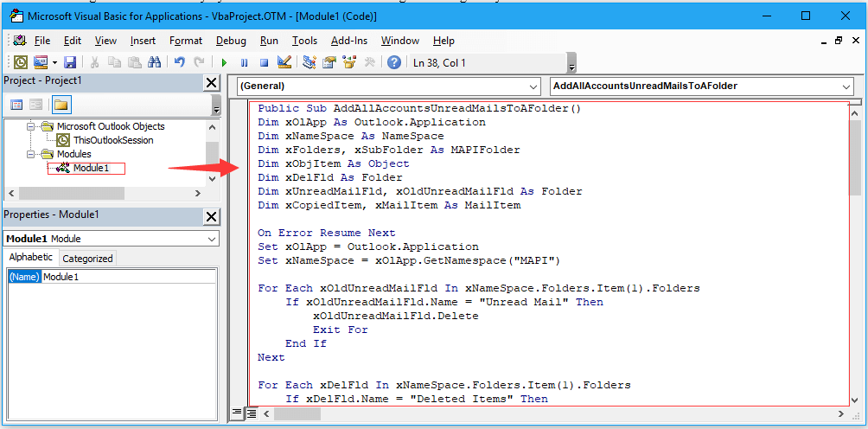Open the Insert menu
Screen dimensions: 868x429
(143, 41)
